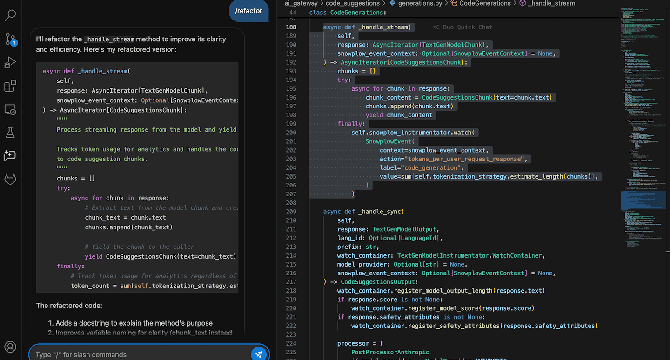This screenshot has height=360, width=670.
Task: Click chat code 'yield CodeSuggestionsChunk' line
Action: [161, 256]
